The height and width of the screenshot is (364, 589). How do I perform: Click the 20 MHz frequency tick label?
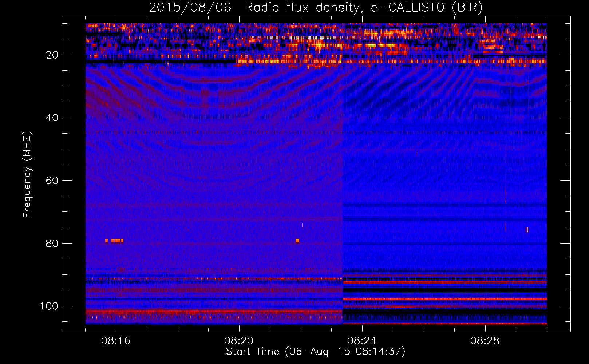click(x=52, y=55)
